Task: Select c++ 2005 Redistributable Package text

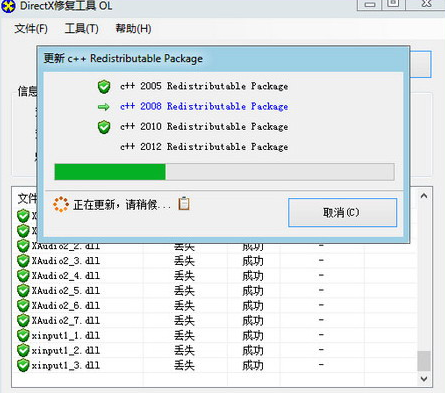Action: (204, 86)
